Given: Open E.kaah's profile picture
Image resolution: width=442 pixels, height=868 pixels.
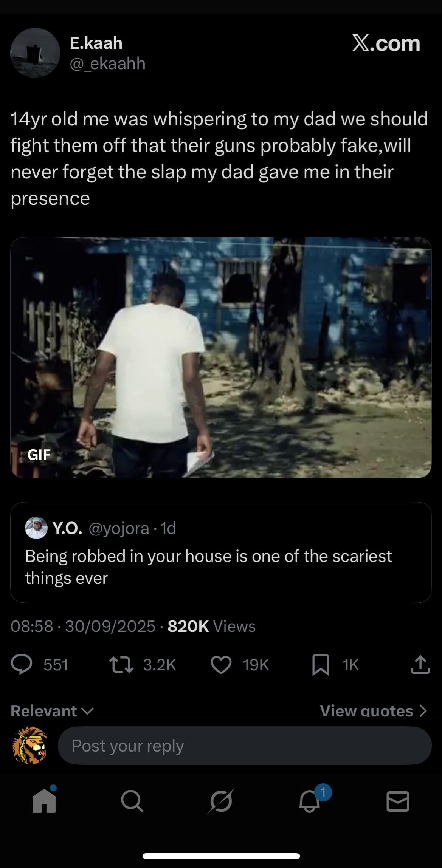Looking at the screenshot, I should click(35, 53).
